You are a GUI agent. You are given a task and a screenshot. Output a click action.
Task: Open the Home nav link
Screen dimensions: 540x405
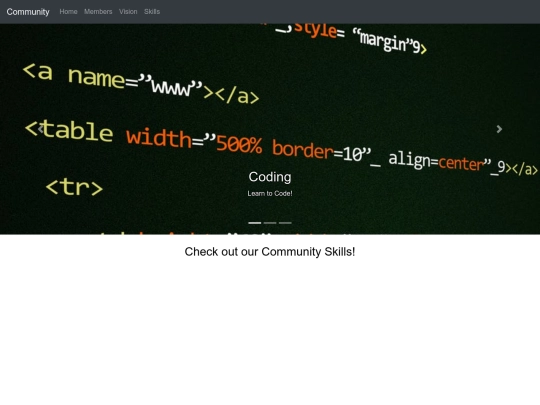[x=68, y=12]
